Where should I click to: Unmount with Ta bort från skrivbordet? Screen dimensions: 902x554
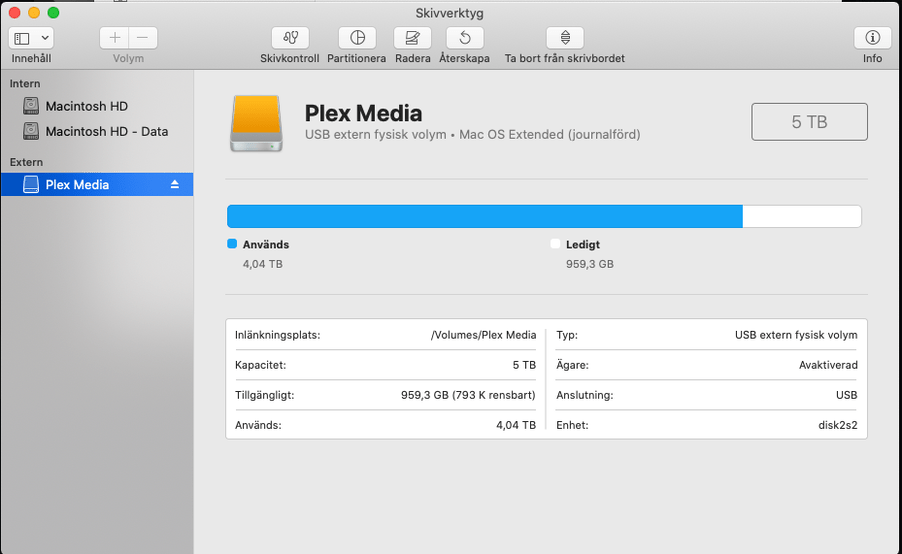565,38
